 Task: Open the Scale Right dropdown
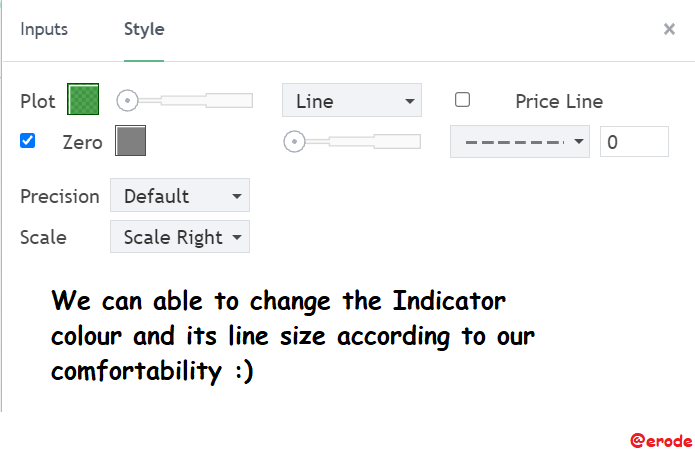[x=180, y=237]
